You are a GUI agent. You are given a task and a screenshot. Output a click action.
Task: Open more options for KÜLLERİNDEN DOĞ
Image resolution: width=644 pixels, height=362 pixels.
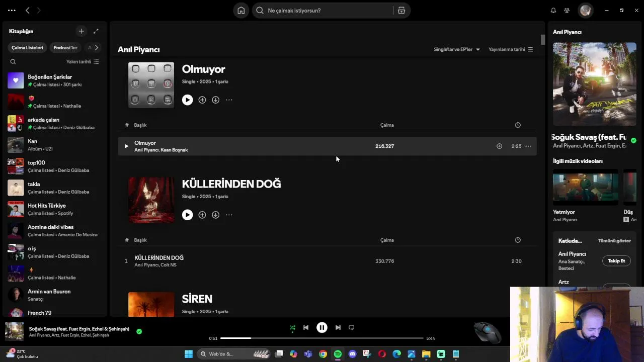tap(229, 215)
